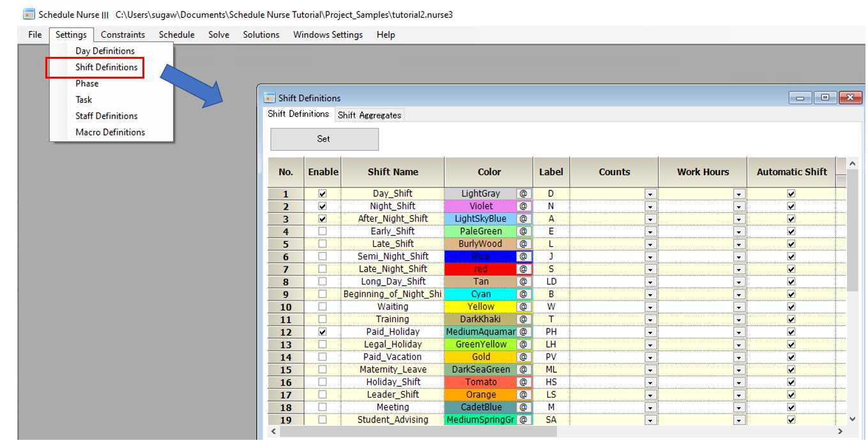Enable the Early_Shift checkbox
The width and height of the screenshot is (868, 443).
pos(323,231)
